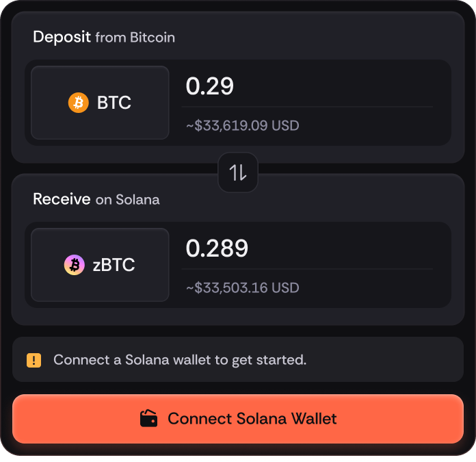Click the "from Bitcoin" network label
This screenshot has height=462, width=476.
(x=135, y=38)
